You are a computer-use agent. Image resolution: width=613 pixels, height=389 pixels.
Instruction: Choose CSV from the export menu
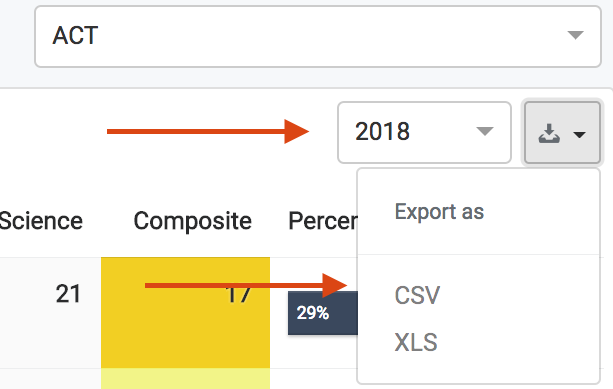tap(417, 295)
